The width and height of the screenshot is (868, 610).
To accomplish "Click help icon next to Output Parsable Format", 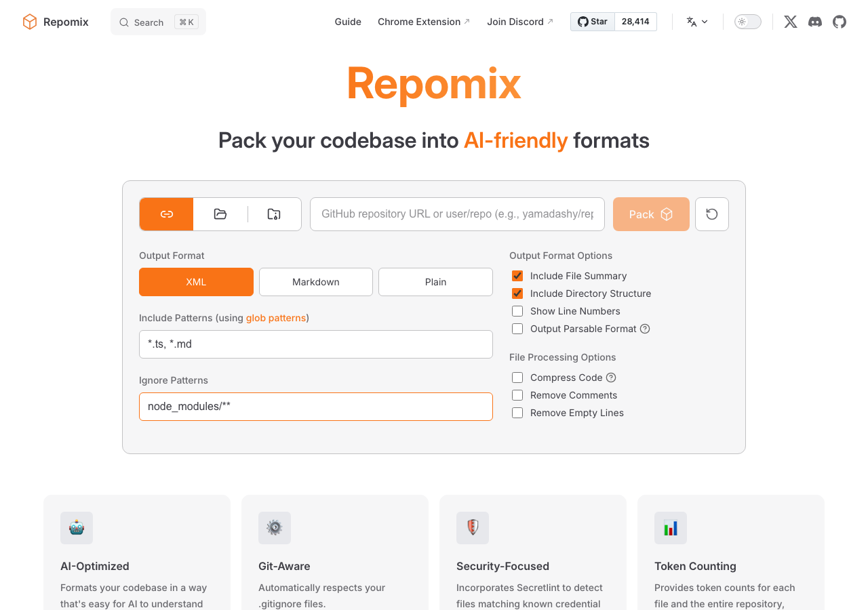I will click(645, 329).
